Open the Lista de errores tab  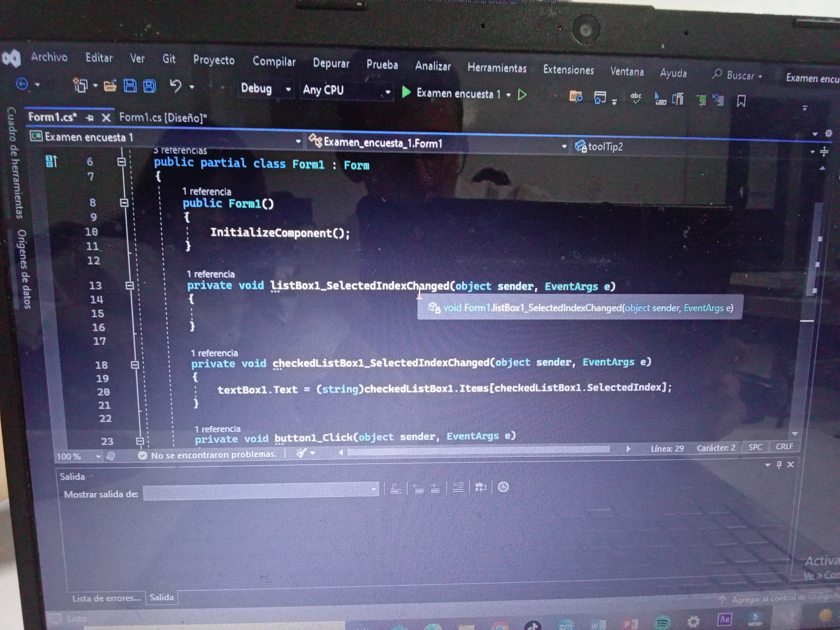click(106, 598)
